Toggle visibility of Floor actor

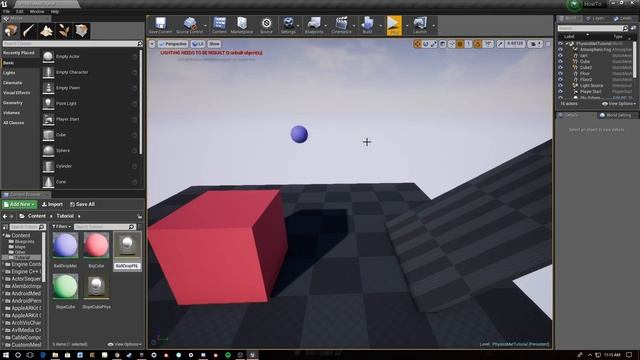click(560, 73)
